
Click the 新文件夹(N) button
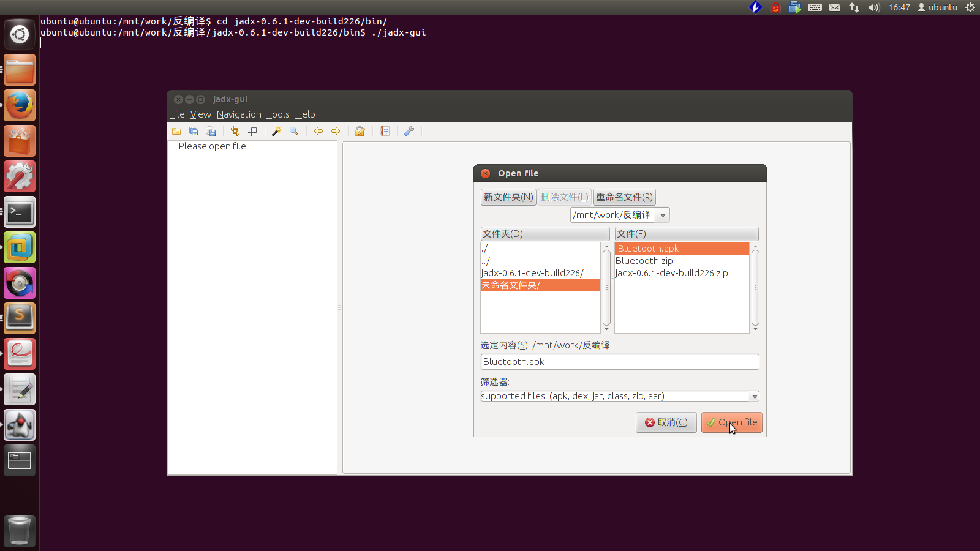click(x=508, y=197)
